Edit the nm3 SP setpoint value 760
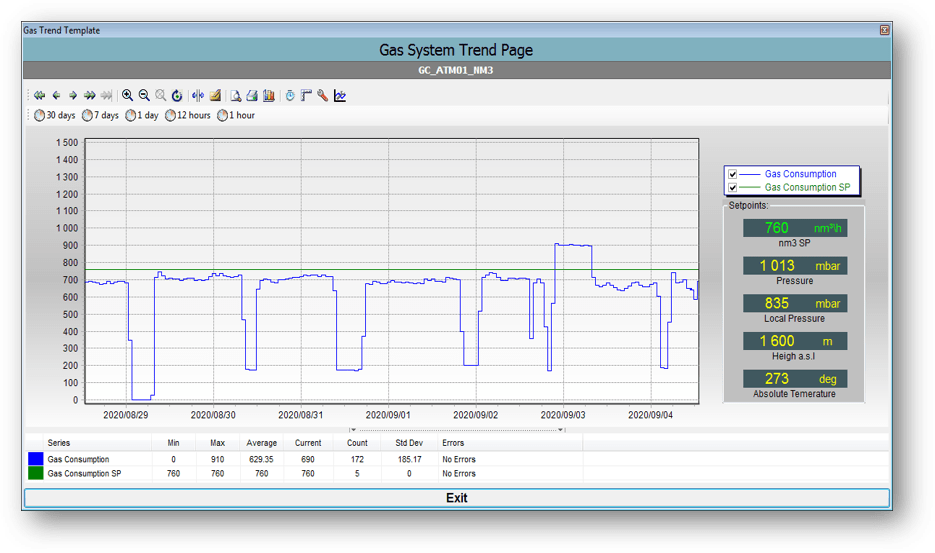Image resolution: width=935 pixels, height=553 pixels. 795,228
